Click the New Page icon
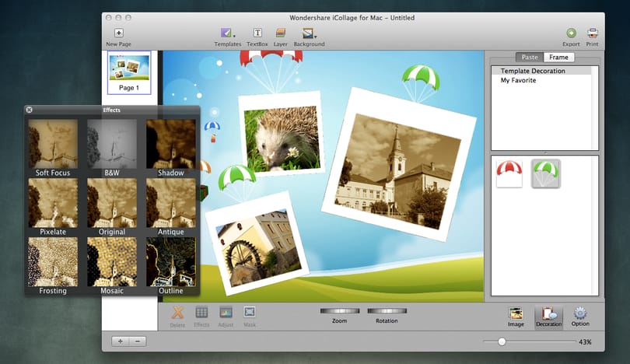 (x=118, y=33)
